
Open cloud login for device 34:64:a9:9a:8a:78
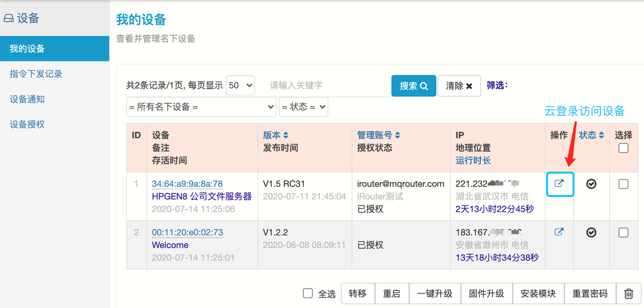pyautogui.click(x=559, y=184)
